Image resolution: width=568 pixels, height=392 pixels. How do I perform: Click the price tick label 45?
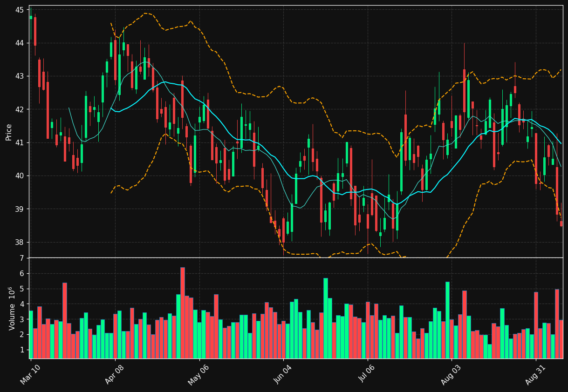coord(20,10)
